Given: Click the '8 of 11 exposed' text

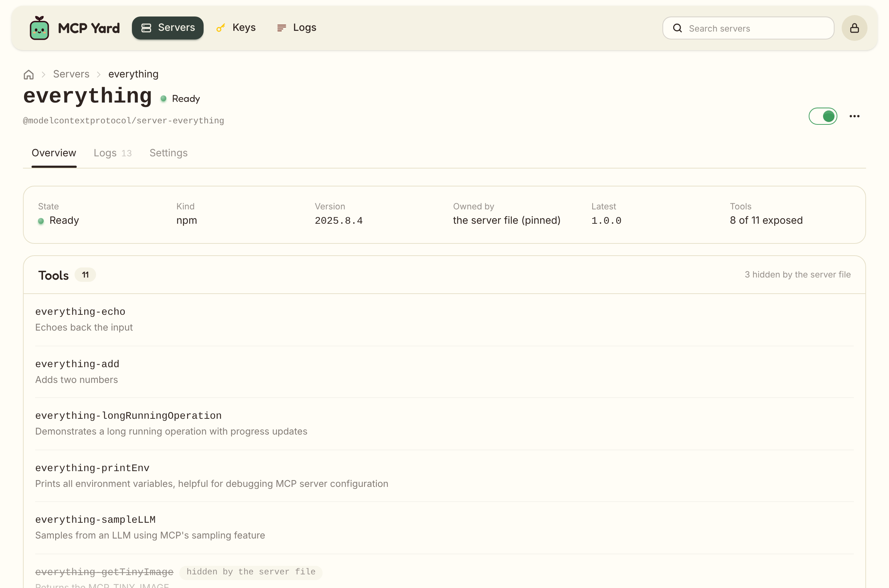Looking at the screenshot, I should [766, 220].
